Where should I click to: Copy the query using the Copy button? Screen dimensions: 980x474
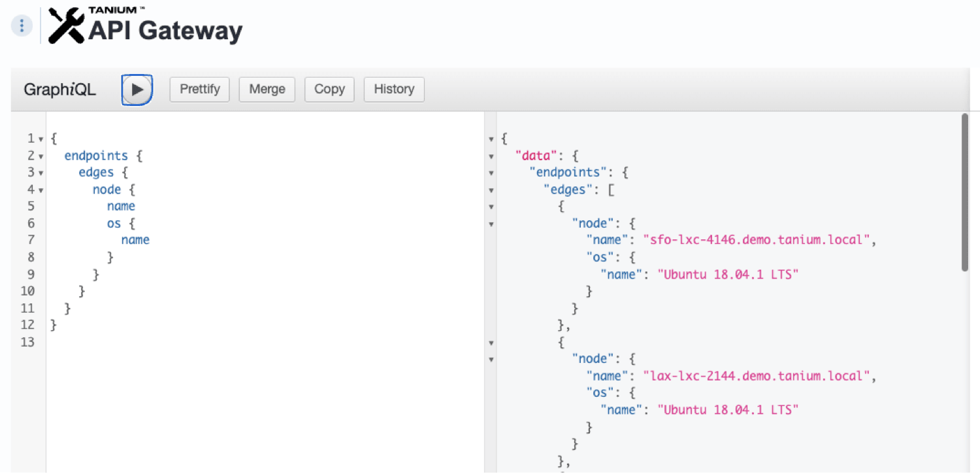pos(329,89)
